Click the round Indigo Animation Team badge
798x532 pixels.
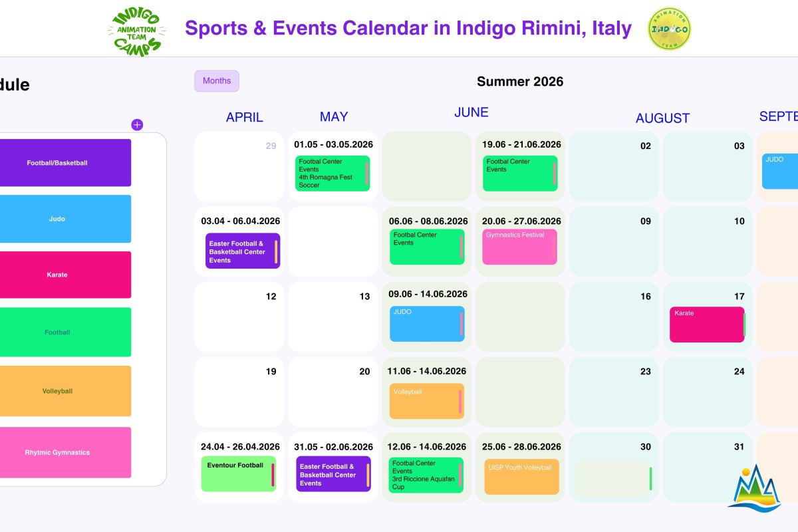pyautogui.click(x=669, y=29)
